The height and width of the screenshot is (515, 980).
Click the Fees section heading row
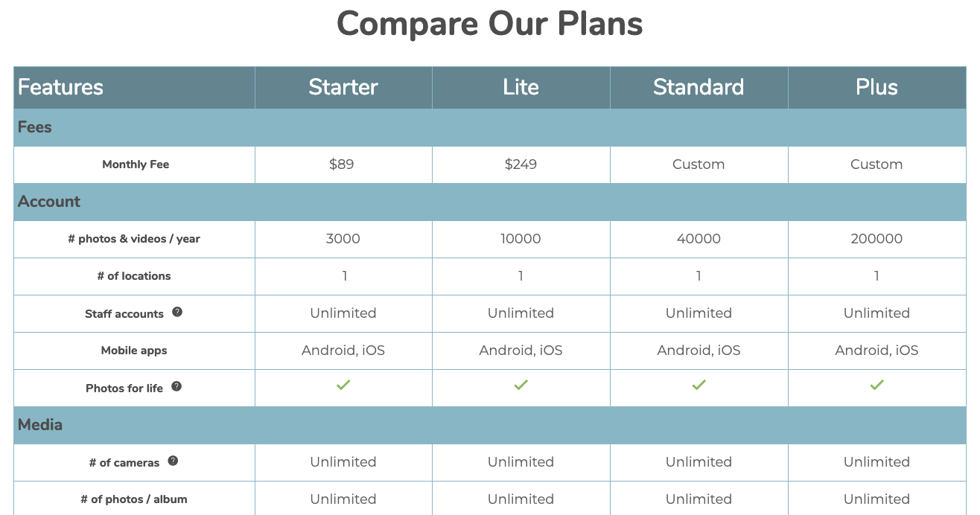pyautogui.click(x=490, y=127)
